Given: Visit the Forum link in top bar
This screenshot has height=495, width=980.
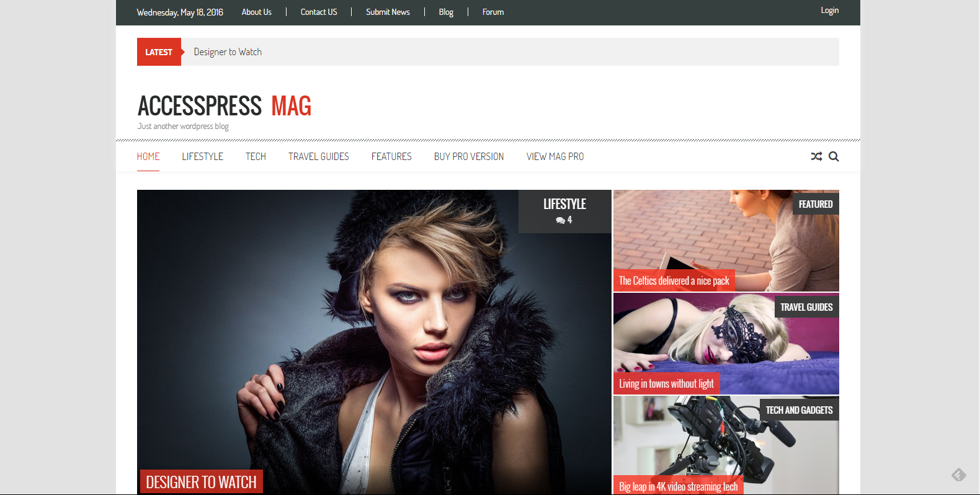Looking at the screenshot, I should (493, 12).
